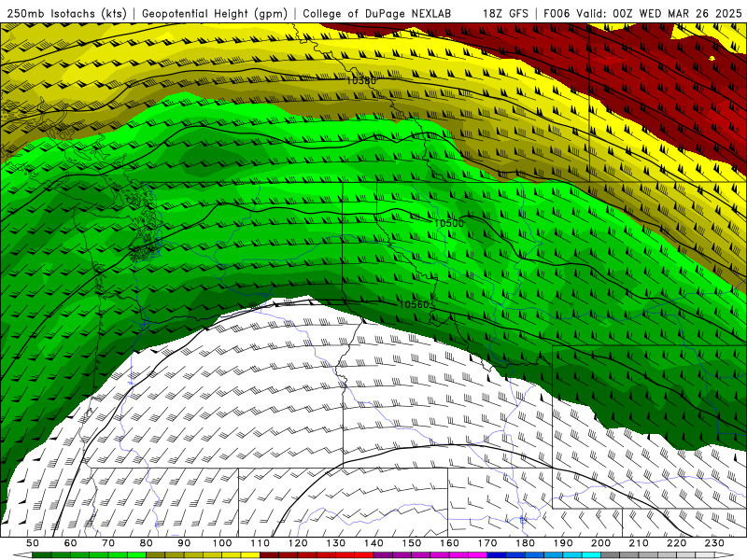This screenshot has width=747, height=560.
Task: Click the 200 kts colorbar label
Action: click(x=600, y=543)
